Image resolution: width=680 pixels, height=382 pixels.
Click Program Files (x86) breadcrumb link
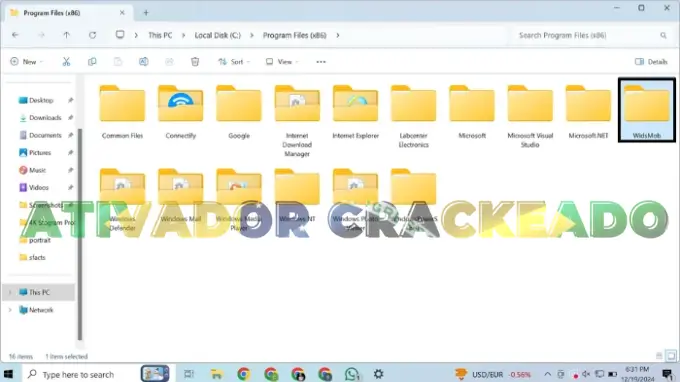[294, 35]
